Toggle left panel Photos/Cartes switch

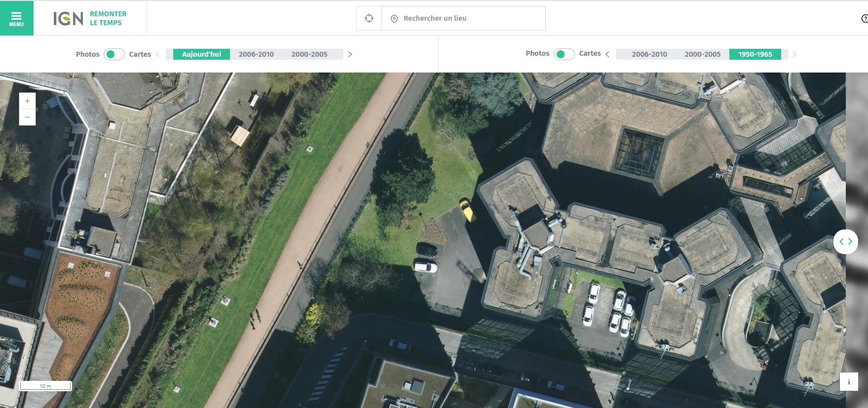(114, 54)
